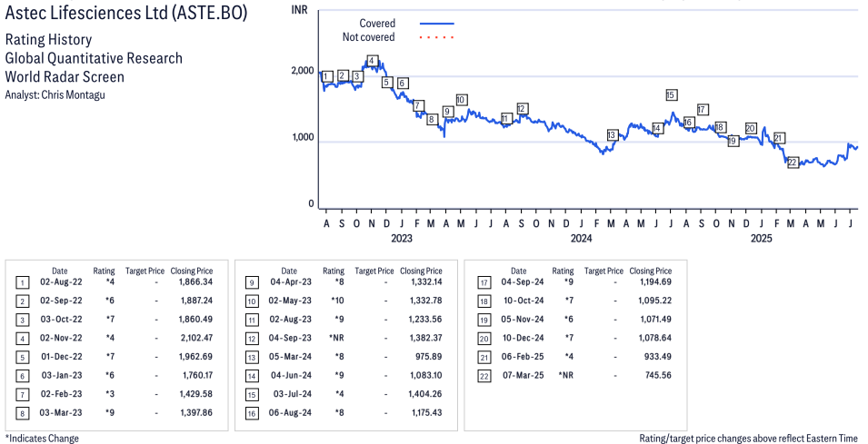The height and width of the screenshot is (444, 868).
Task: Click the closing price '1,095.22'
Action: pyautogui.click(x=656, y=301)
